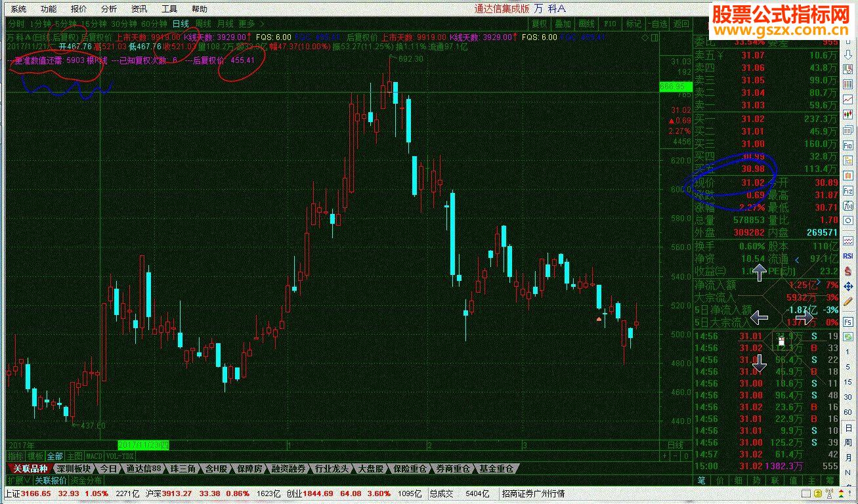Open the 报价 menu

pos(78,9)
